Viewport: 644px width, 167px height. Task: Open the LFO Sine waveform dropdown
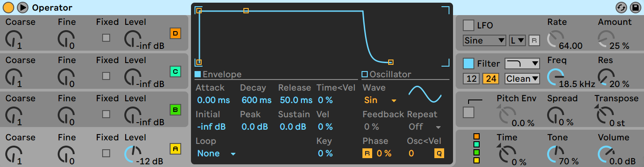[x=485, y=40]
